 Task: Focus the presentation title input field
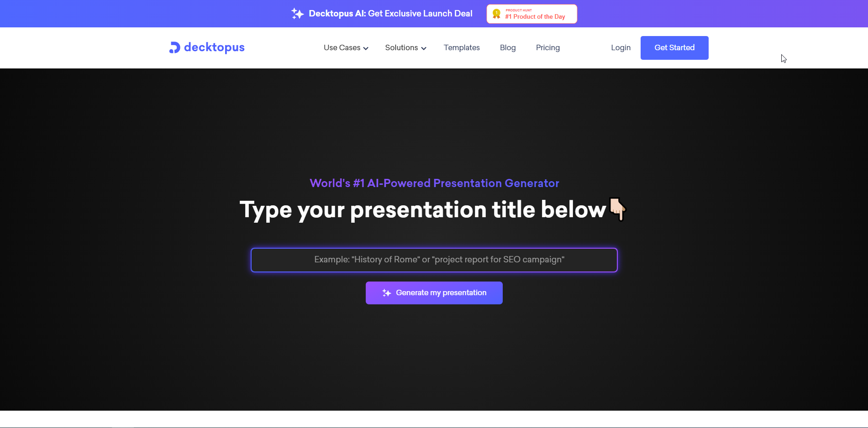click(434, 260)
